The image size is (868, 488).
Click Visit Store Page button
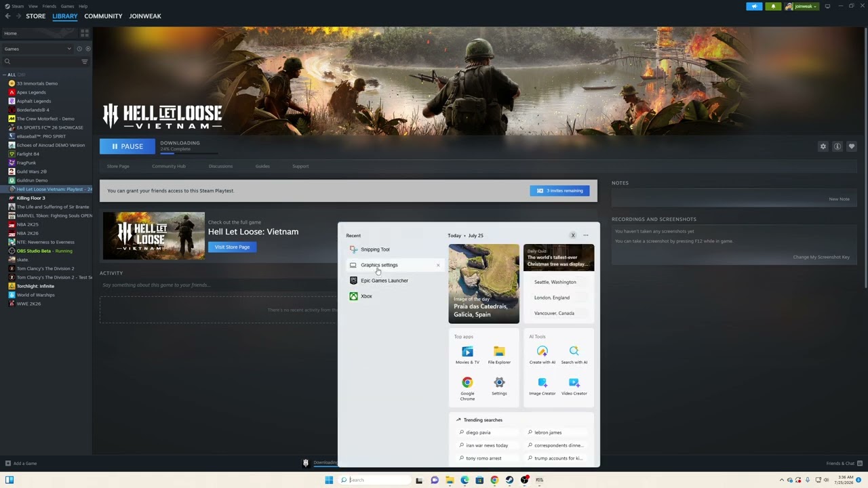point(232,247)
